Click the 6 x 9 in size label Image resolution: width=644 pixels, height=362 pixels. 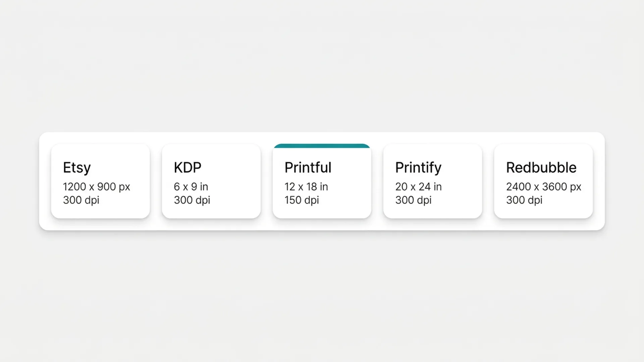pyautogui.click(x=191, y=187)
